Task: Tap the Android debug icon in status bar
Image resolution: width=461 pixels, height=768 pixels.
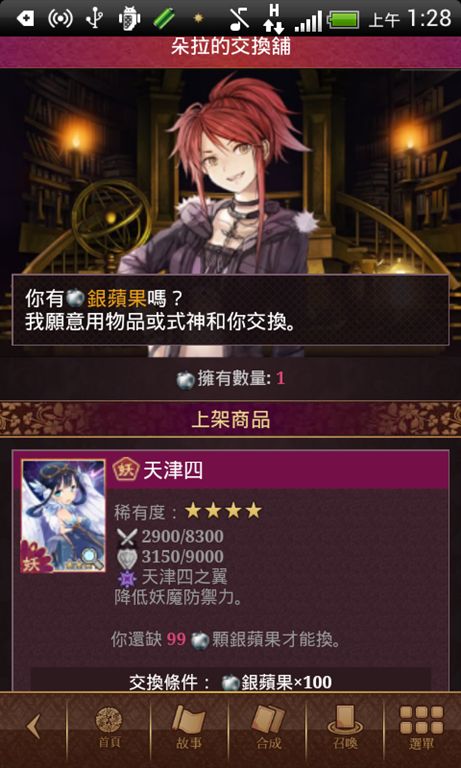Action: (x=129, y=19)
